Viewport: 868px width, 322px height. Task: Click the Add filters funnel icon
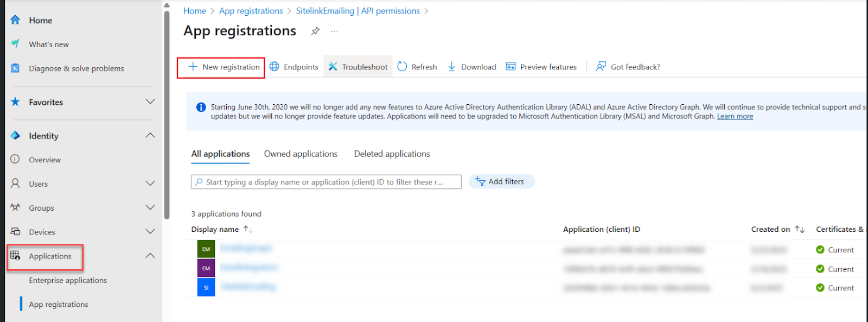pyautogui.click(x=480, y=181)
